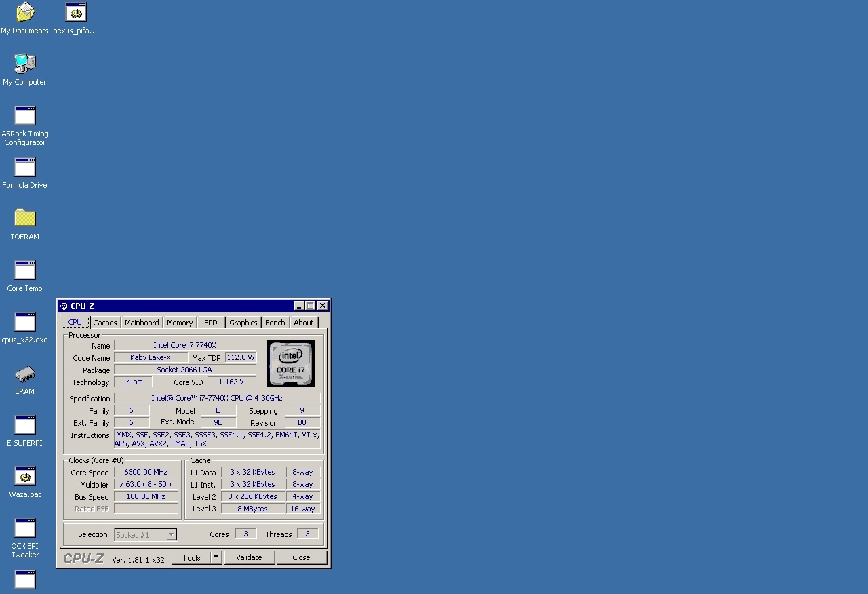This screenshot has width=868, height=594.
Task: Click the Threads count field
Action: click(x=307, y=534)
